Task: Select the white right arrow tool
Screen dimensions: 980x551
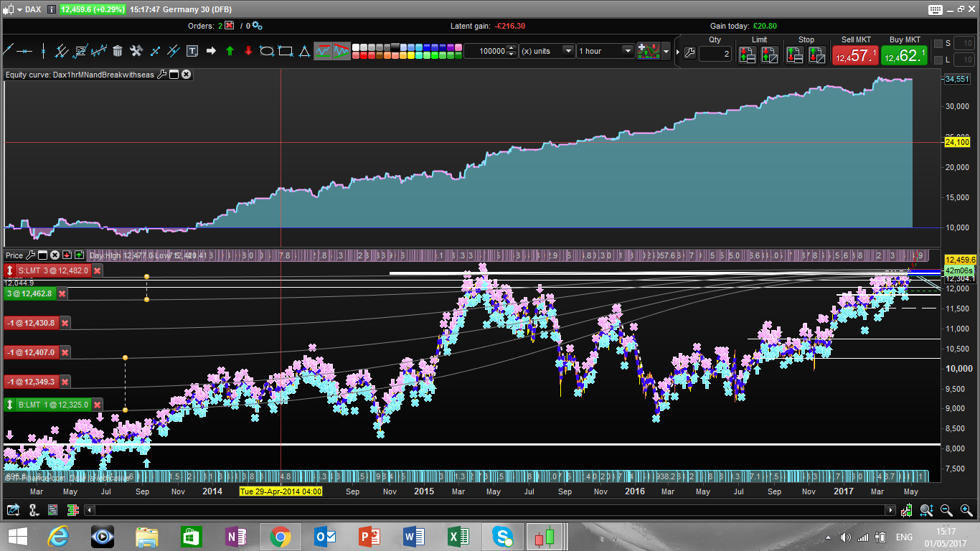Action: (x=211, y=51)
